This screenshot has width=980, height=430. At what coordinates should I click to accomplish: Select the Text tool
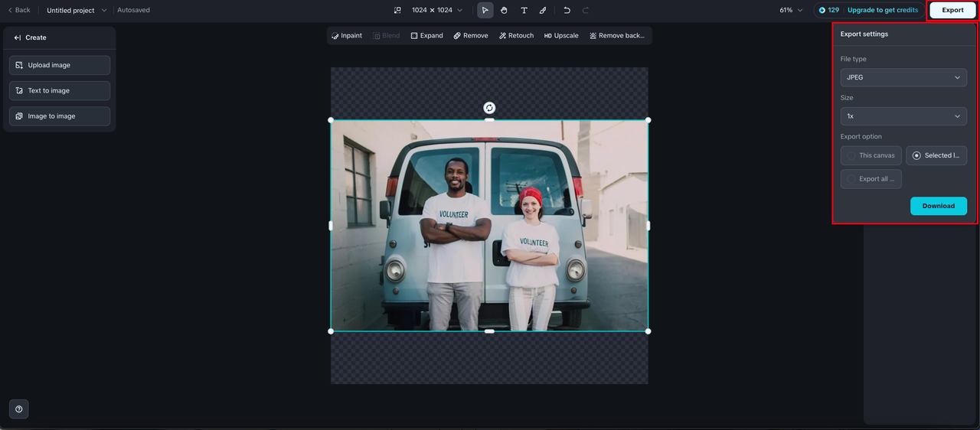pyautogui.click(x=524, y=10)
